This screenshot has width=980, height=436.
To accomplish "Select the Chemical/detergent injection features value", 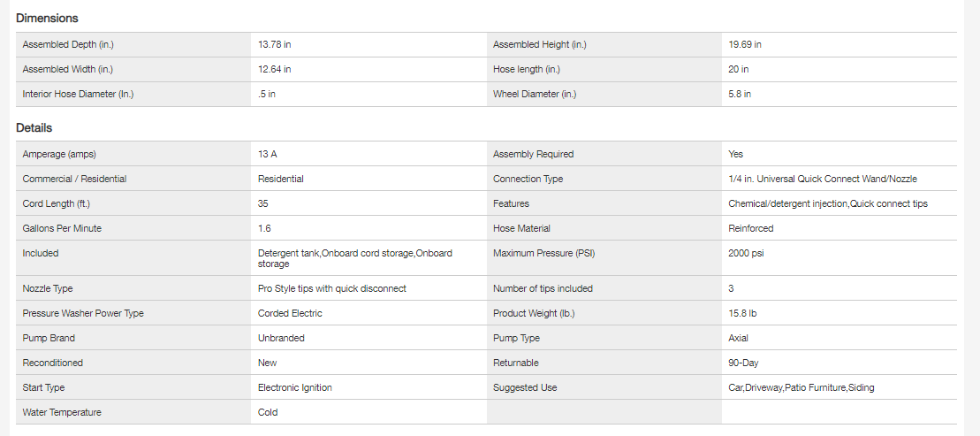I will click(827, 203).
